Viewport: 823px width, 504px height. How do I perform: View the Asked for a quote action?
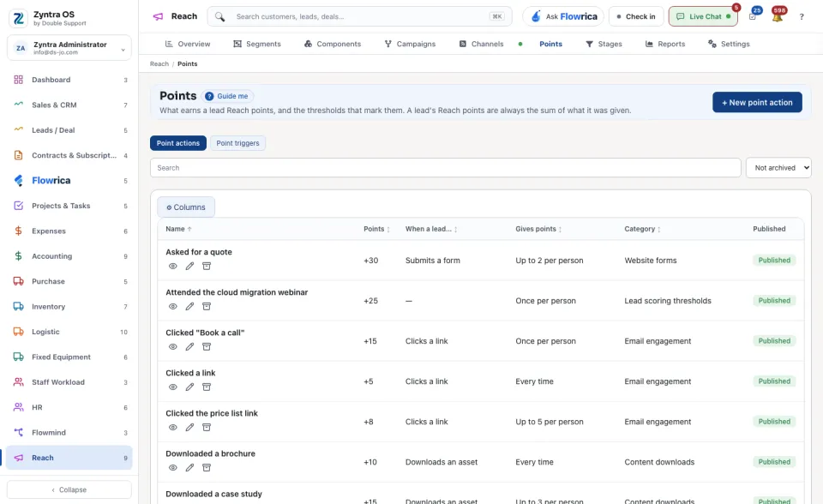[172, 267]
